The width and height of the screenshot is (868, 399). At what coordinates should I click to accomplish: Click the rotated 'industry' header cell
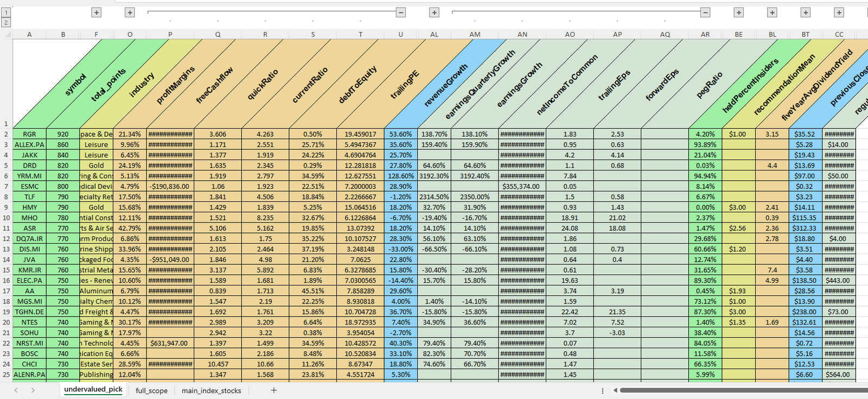tap(142, 85)
